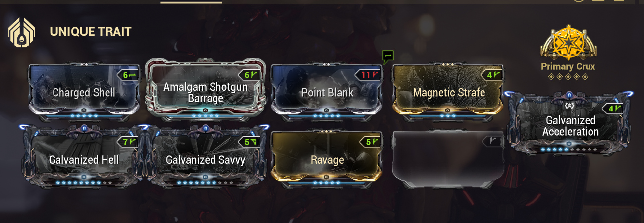
Task: Select the Charged Shell mod card
Action: pos(84,90)
